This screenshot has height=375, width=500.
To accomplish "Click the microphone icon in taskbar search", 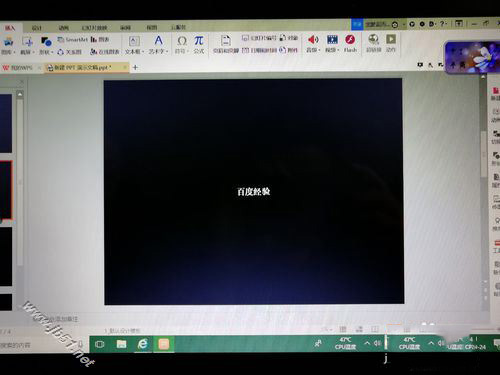I will point(80,344).
